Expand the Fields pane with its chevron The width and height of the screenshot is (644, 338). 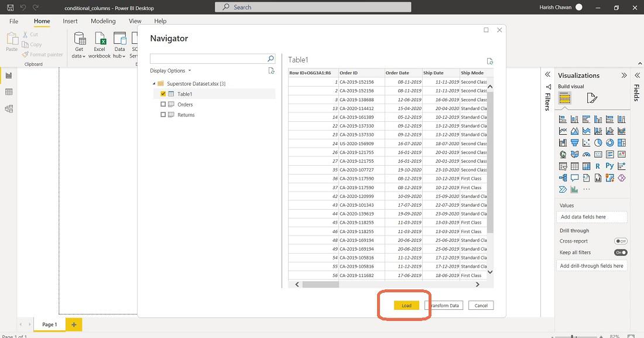tap(637, 75)
